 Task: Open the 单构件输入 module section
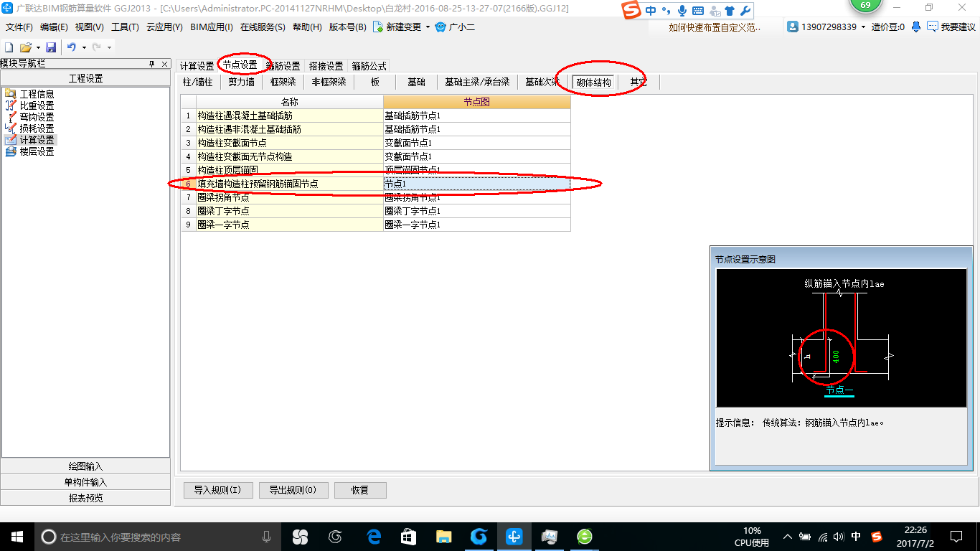click(86, 482)
